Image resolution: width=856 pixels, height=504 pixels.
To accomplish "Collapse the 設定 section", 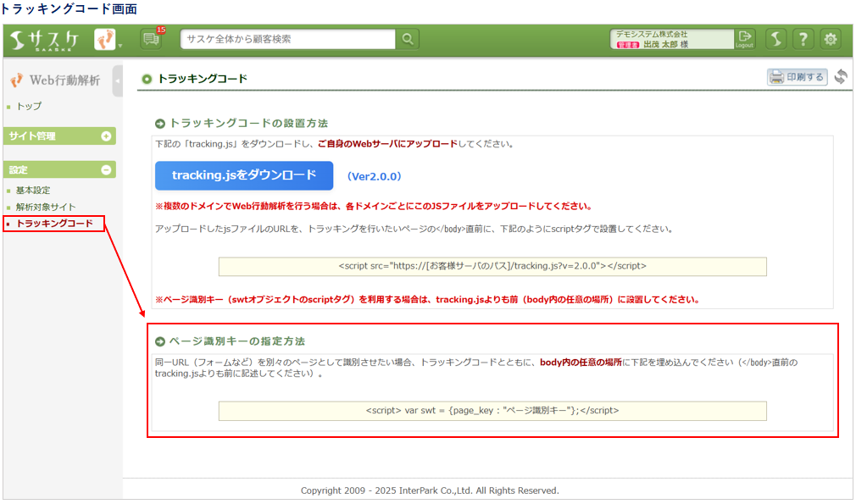I will click(x=59, y=169).
